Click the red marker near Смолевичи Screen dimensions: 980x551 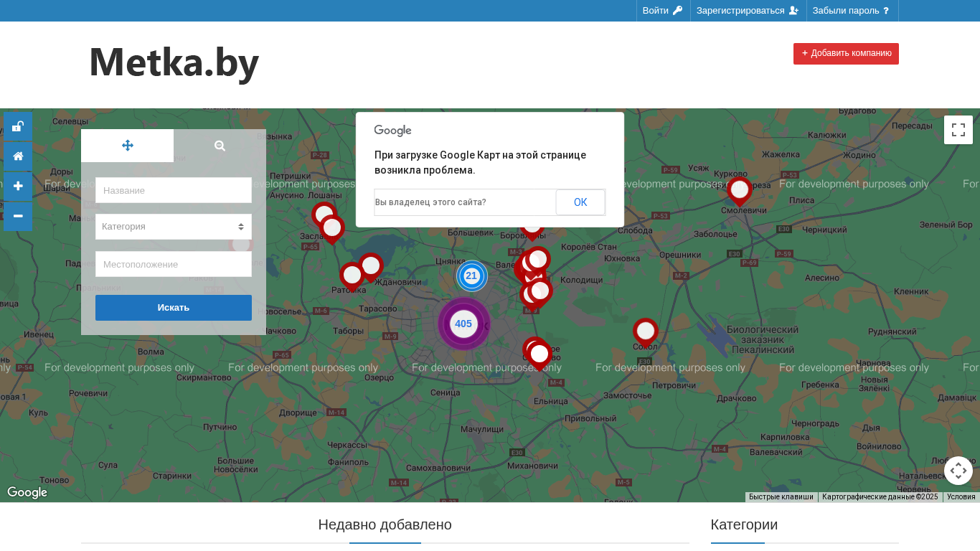coord(740,192)
